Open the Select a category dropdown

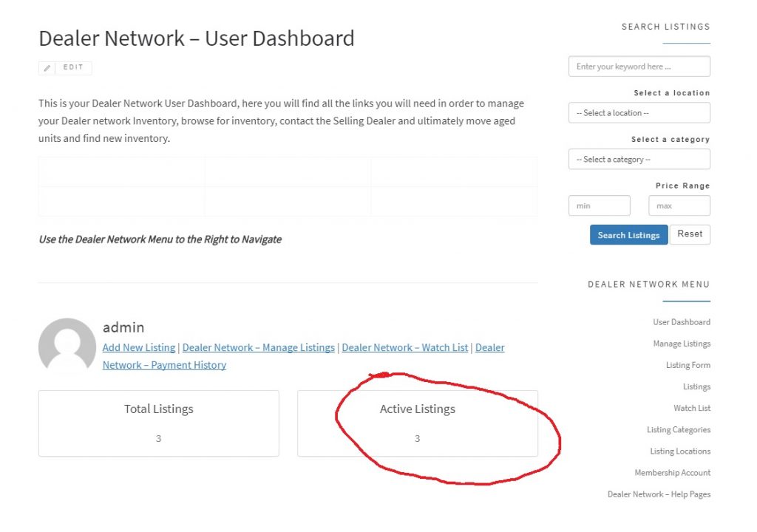pyautogui.click(x=639, y=160)
